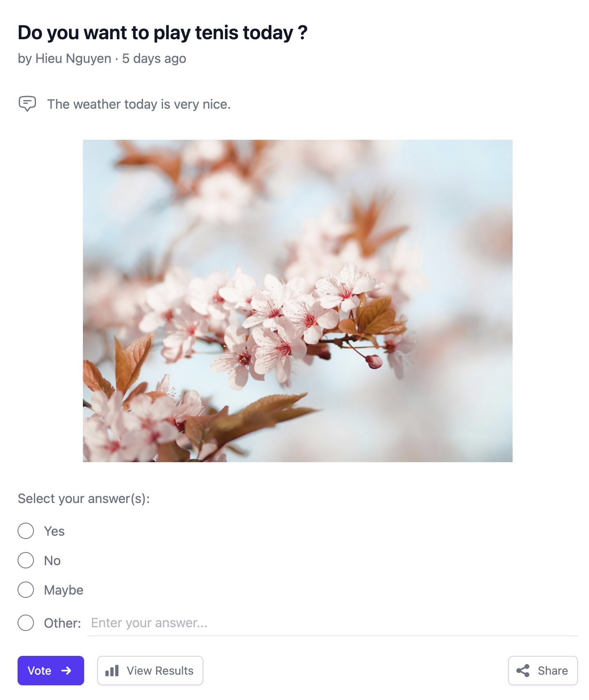Open View Results
The image size is (589, 700).
pos(150,671)
